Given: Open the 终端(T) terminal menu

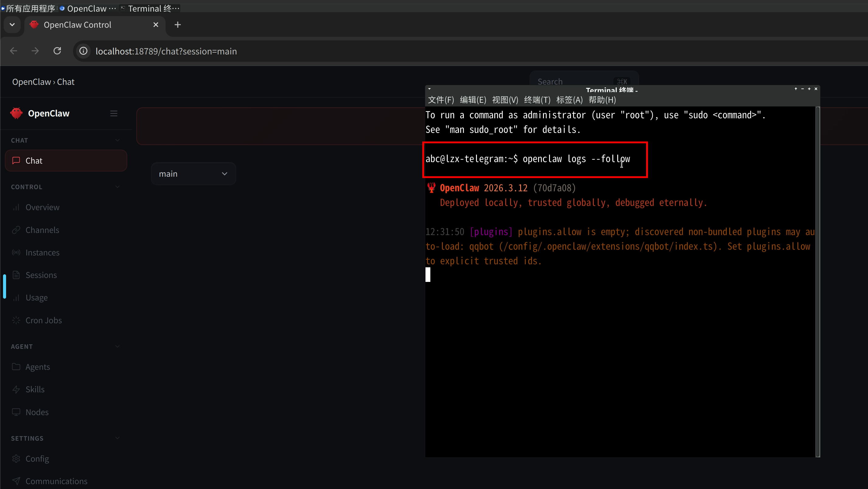Looking at the screenshot, I should (537, 100).
